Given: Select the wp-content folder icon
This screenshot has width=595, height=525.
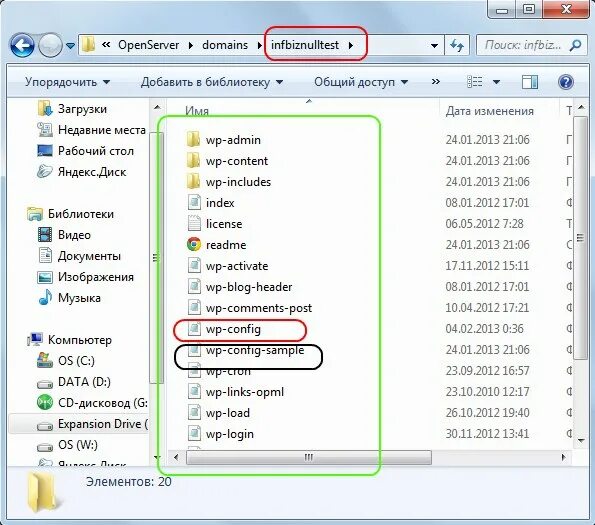Looking at the screenshot, I should pos(194,161).
